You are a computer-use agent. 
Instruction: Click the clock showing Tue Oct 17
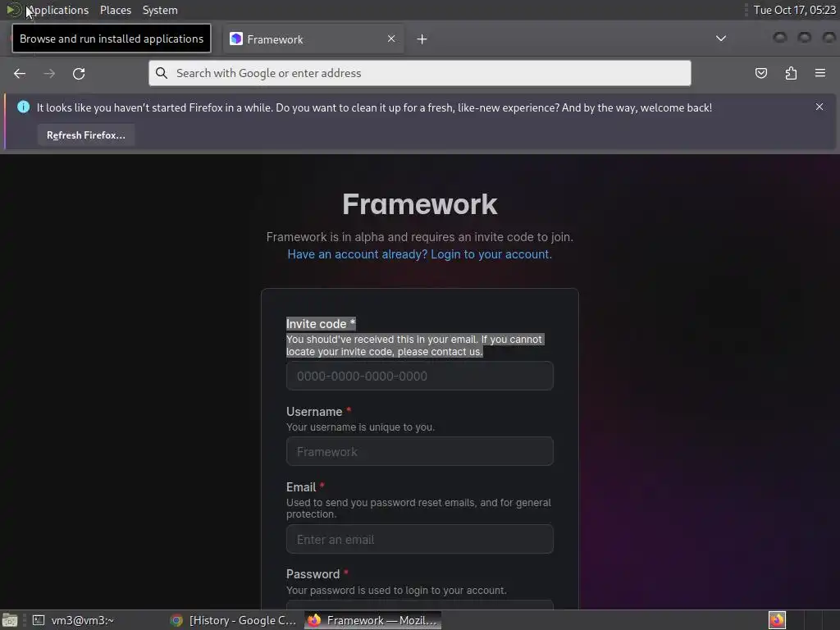coord(794,10)
